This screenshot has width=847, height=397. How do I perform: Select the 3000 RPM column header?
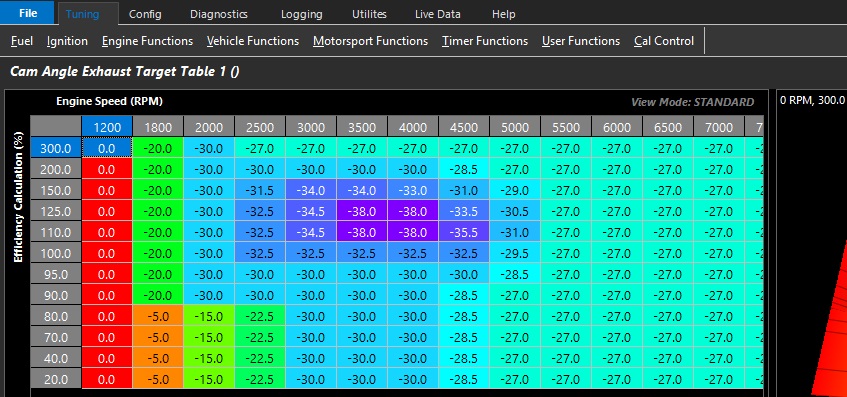coord(311,127)
